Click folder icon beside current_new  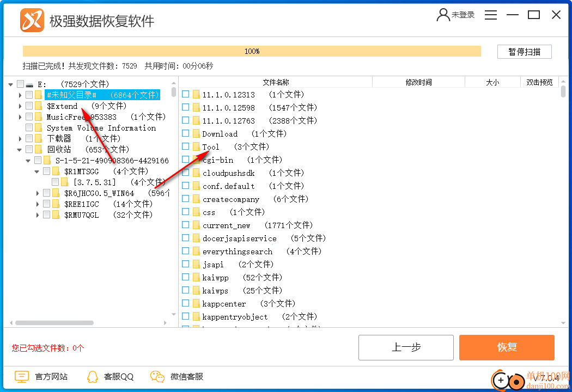[196, 225]
